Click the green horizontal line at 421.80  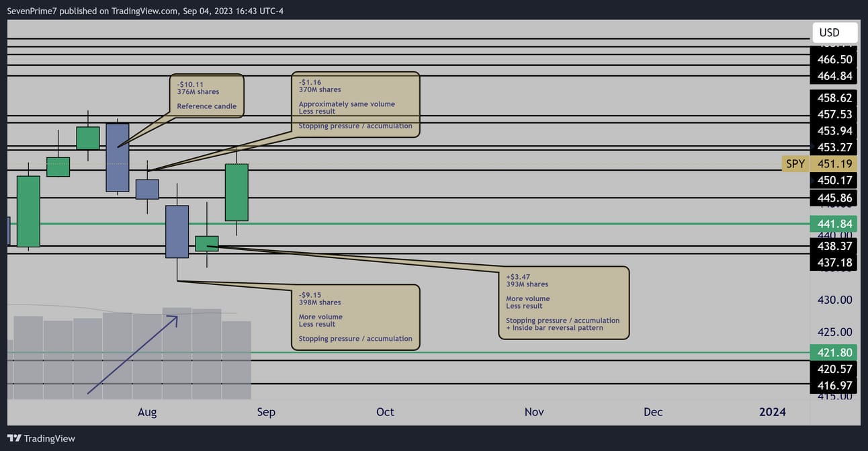[x=407, y=352]
